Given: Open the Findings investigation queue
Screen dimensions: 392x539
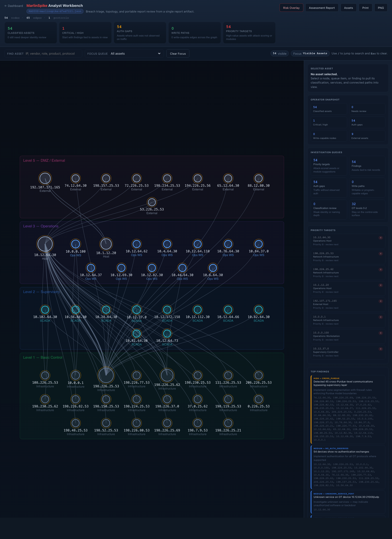Looking at the screenshot, I should [367, 166].
